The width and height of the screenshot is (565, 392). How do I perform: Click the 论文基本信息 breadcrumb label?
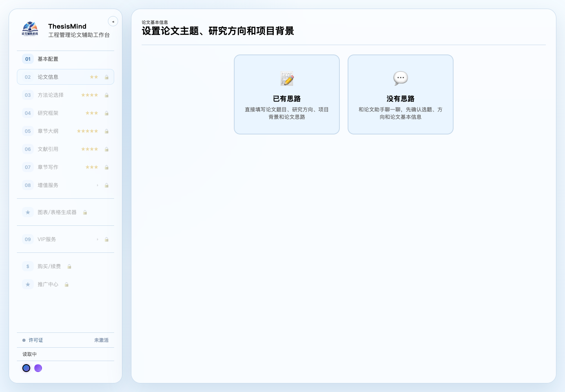(155, 22)
